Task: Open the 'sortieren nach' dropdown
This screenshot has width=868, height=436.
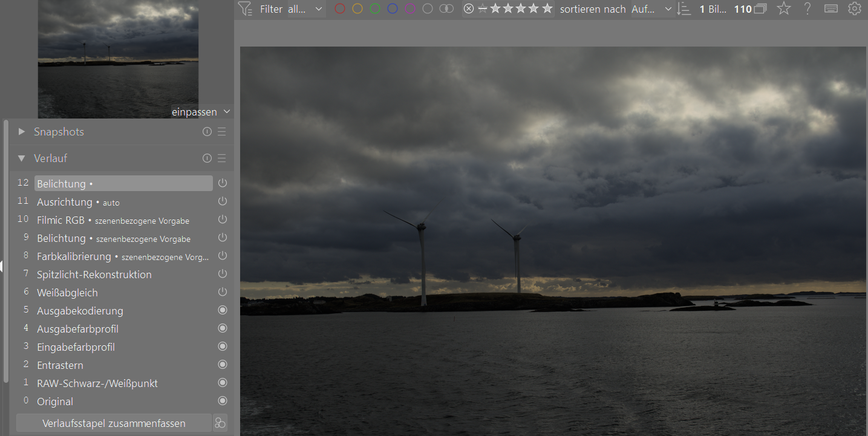Action: [x=651, y=9]
